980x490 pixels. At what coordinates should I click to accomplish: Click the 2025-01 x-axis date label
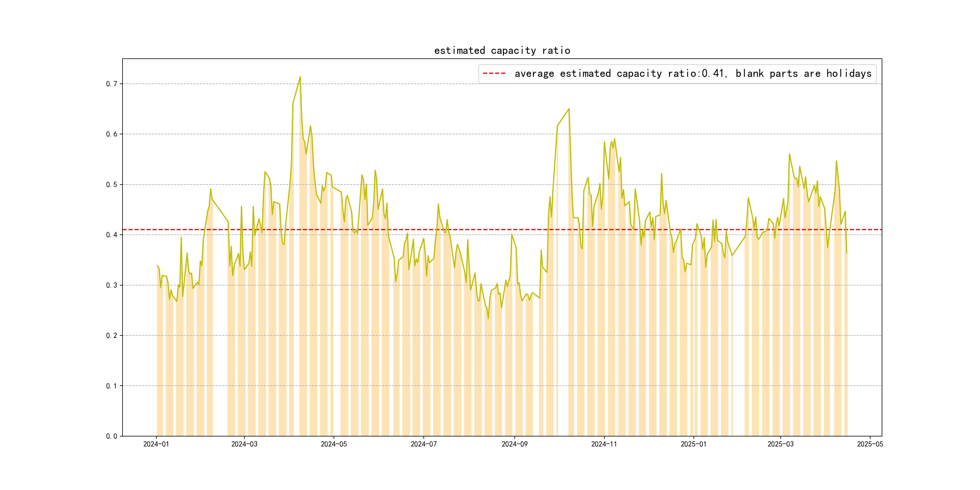tap(693, 444)
